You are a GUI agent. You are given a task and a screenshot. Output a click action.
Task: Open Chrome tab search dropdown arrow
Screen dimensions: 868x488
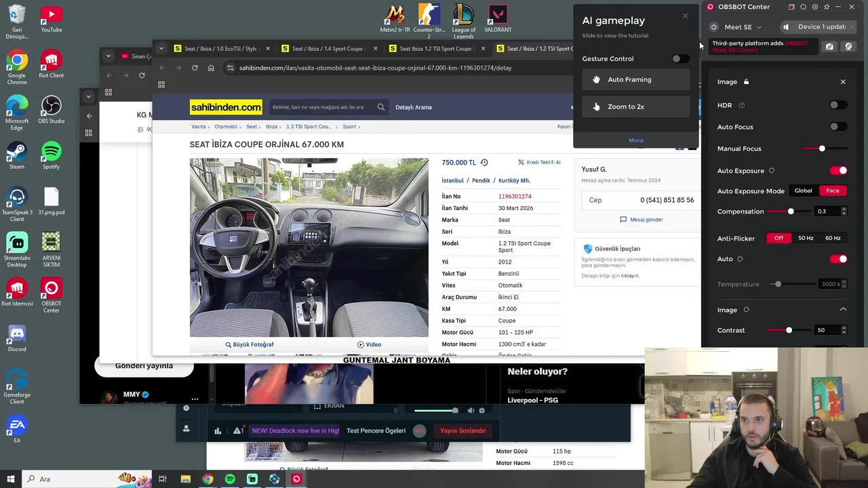coord(161,49)
